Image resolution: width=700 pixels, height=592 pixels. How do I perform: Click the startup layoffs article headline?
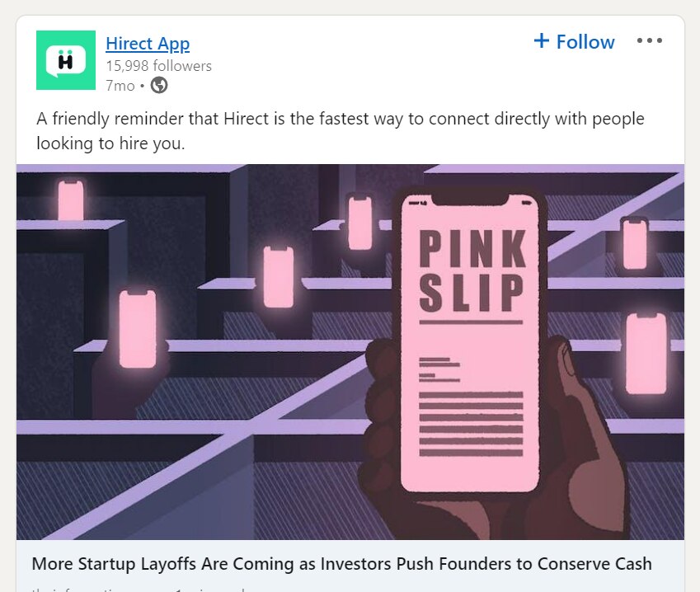click(x=341, y=564)
